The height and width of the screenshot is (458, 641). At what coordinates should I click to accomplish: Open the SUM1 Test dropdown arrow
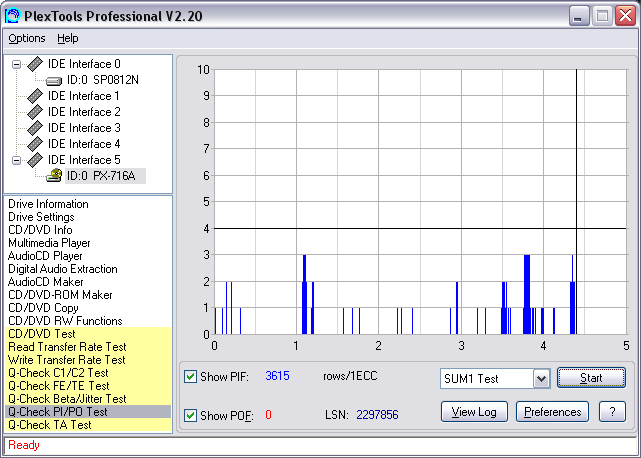[541, 378]
